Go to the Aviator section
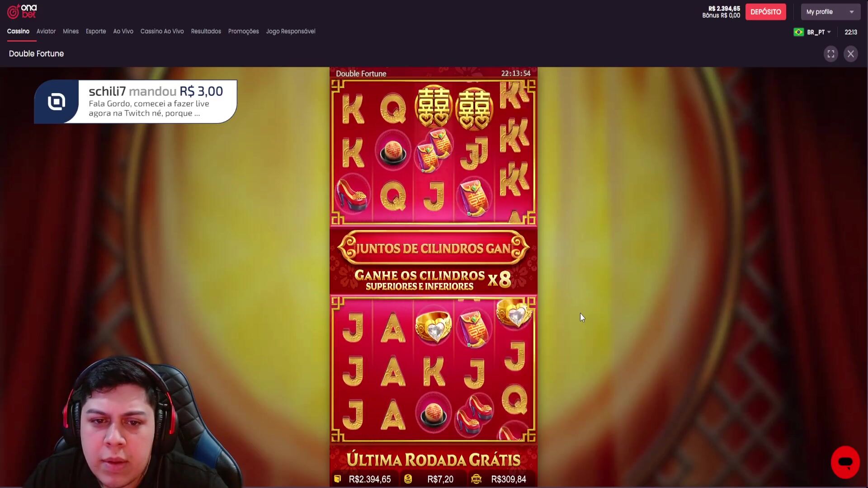Screen dimensions: 868x488 tap(46, 31)
